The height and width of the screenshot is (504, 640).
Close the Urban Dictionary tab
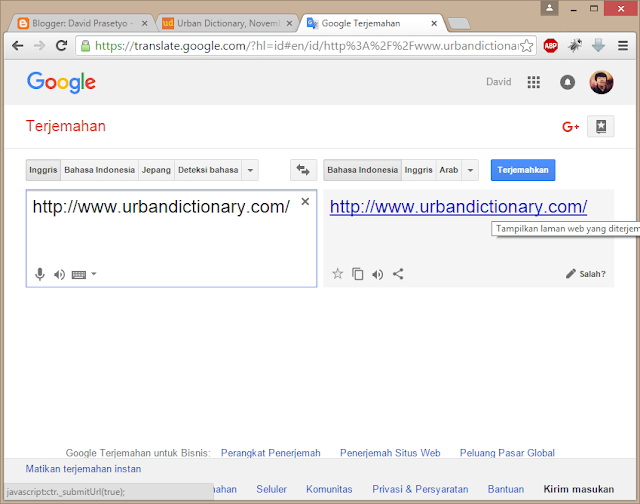[289, 23]
